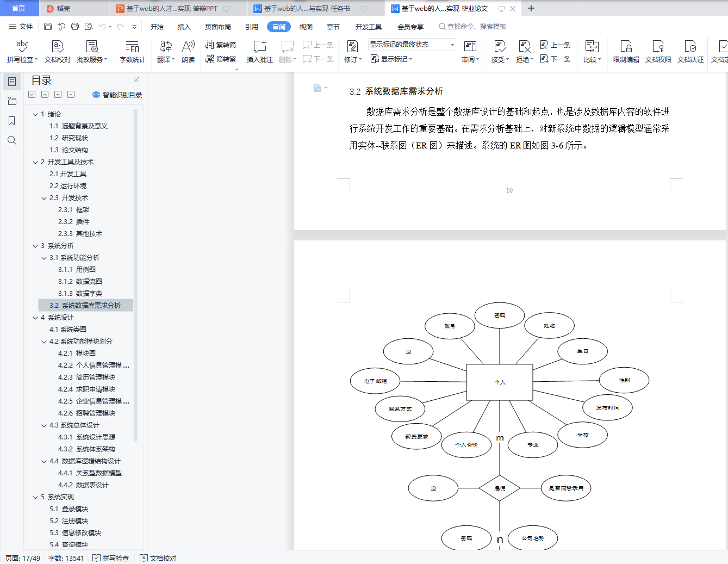Go to the 首页 home tab
This screenshot has height=564, width=728.
(18, 9)
